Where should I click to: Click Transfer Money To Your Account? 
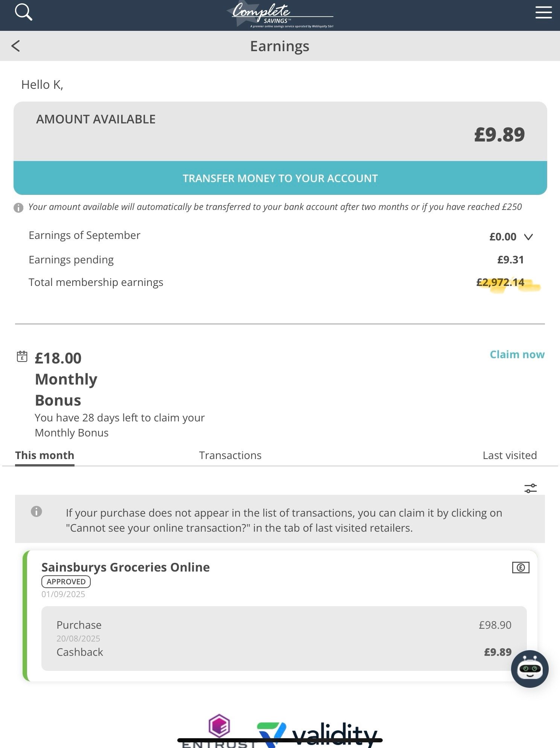click(280, 178)
